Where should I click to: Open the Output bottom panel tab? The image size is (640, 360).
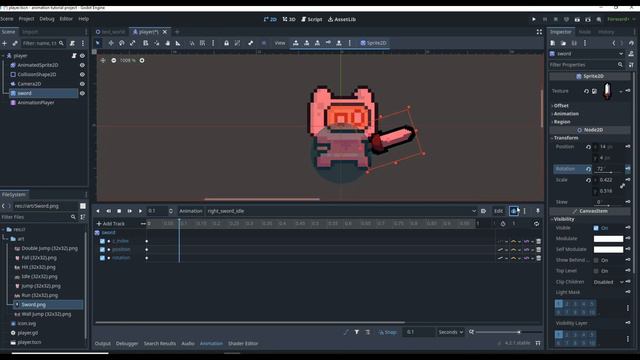(103, 344)
